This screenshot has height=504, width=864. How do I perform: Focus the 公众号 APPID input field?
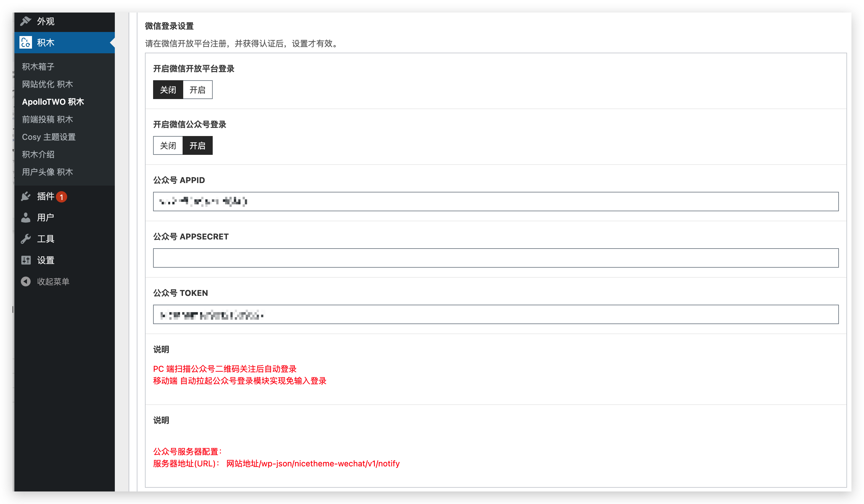click(x=496, y=202)
